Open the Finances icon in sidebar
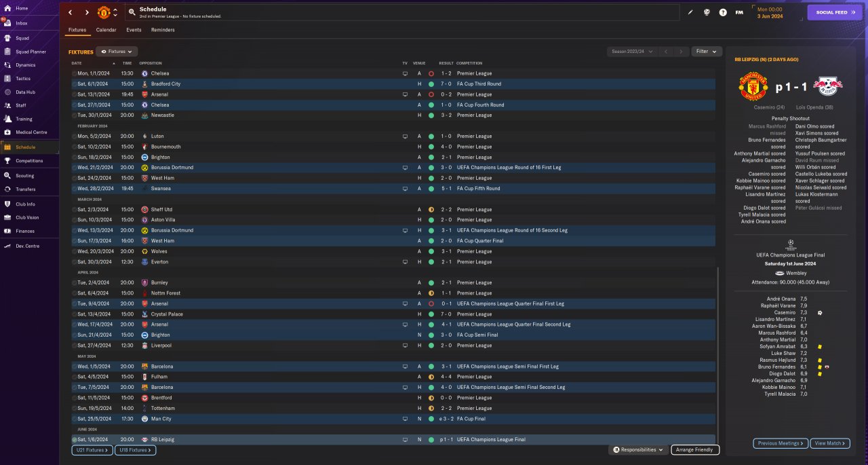 [x=7, y=231]
